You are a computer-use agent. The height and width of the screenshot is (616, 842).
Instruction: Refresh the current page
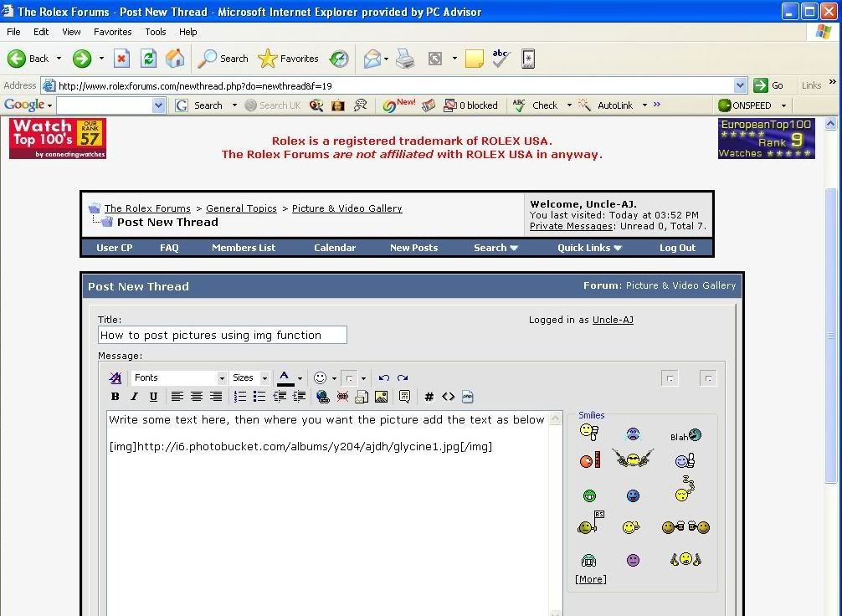click(149, 59)
